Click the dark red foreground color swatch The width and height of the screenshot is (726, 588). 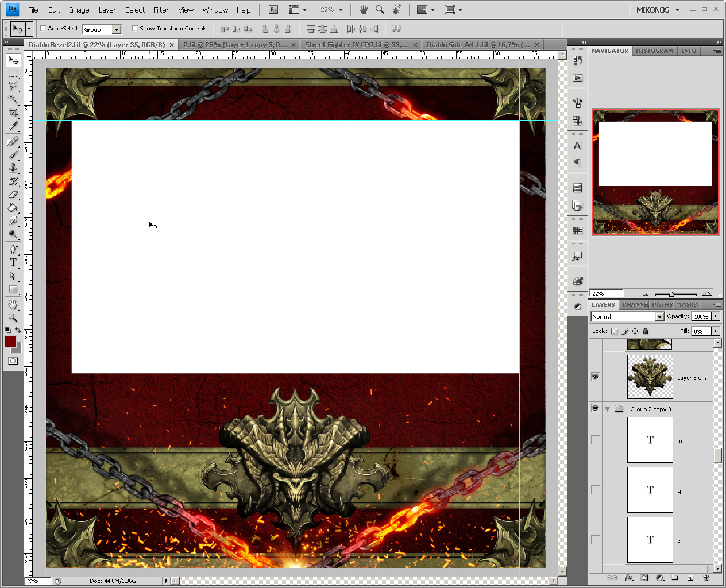point(10,342)
